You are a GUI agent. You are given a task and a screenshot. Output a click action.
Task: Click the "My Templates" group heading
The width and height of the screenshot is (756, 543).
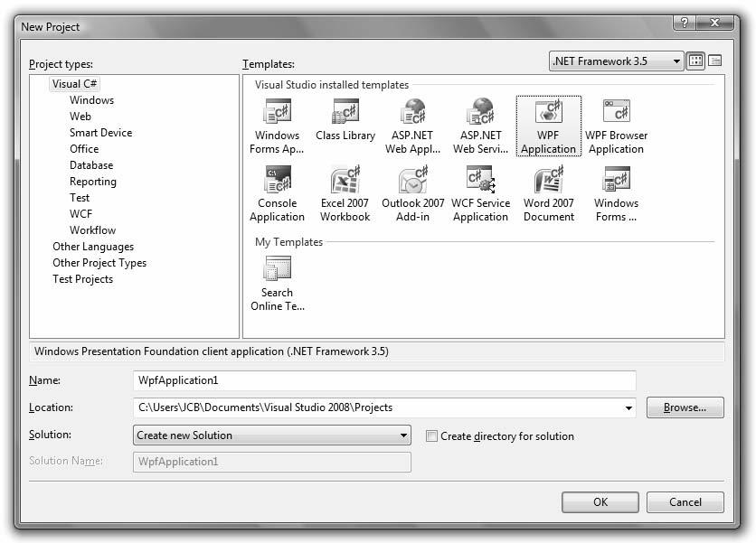coord(288,242)
